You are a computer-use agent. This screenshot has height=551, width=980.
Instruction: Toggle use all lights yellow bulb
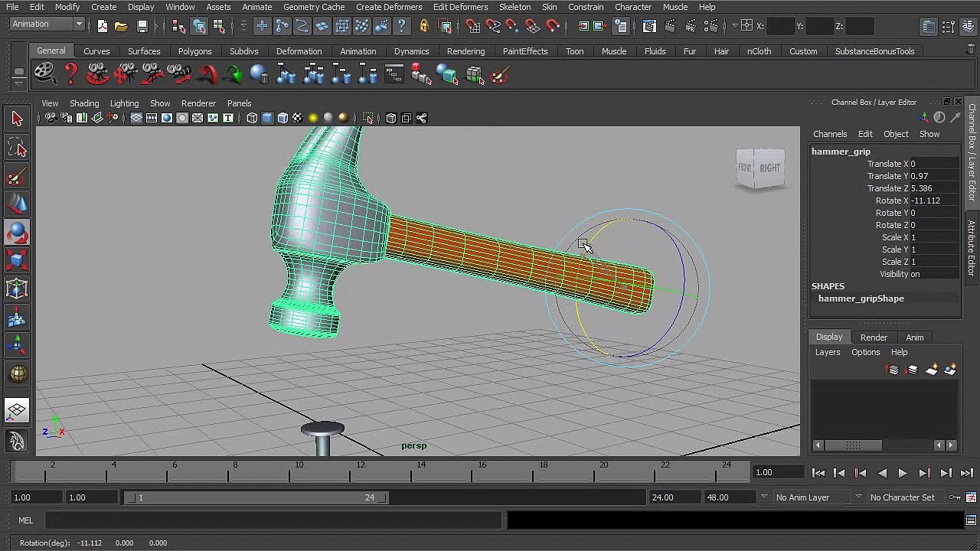(313, 118)
